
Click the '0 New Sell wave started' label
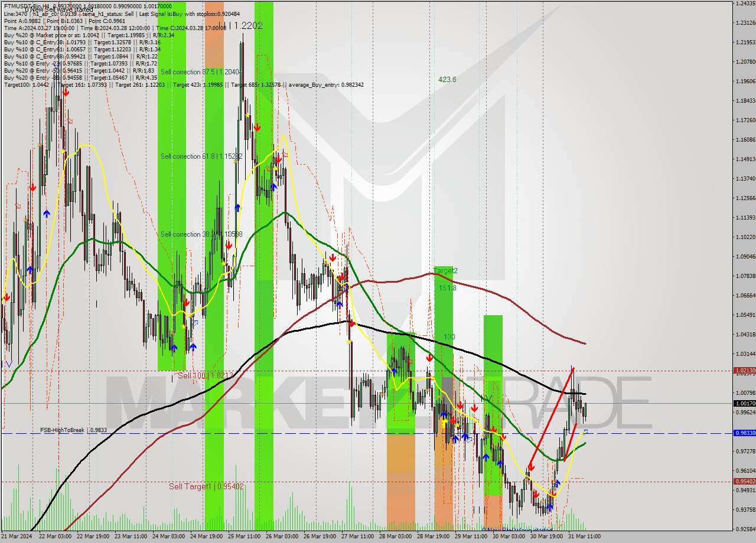pyautogui.click(x=58, y=10)
